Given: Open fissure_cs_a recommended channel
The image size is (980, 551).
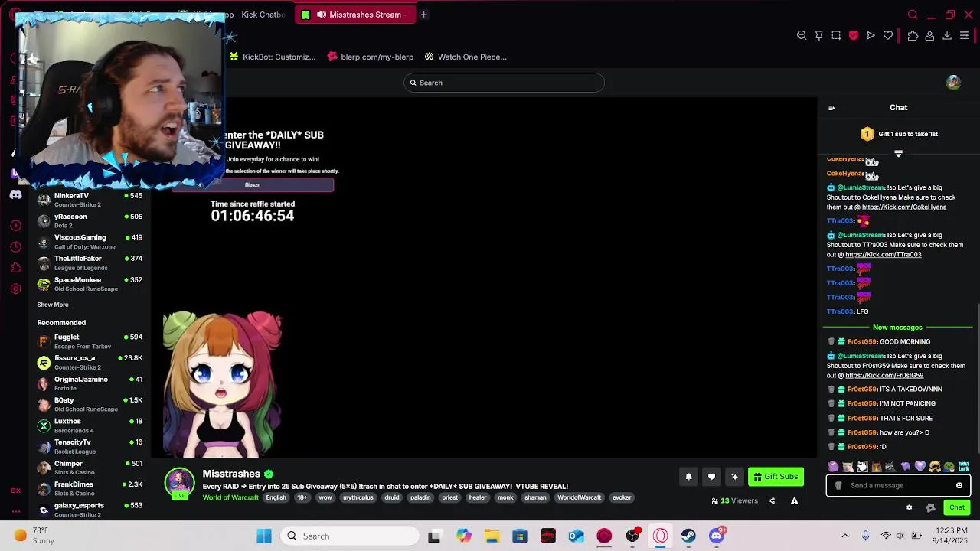Looking at the screenshot, I should pyautogui.click(x=90, y=362).
